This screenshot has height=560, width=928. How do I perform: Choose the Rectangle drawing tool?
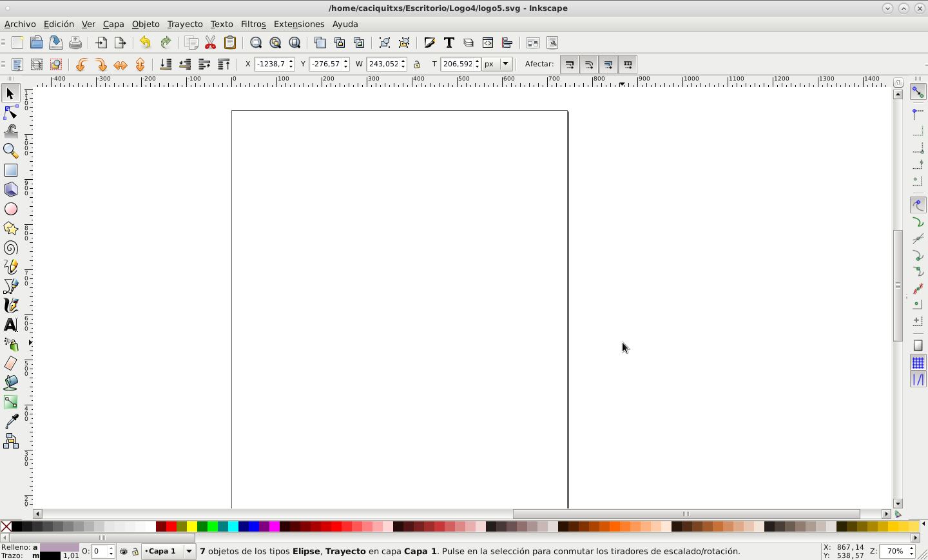pyautogui.click(x=11, y=170)
